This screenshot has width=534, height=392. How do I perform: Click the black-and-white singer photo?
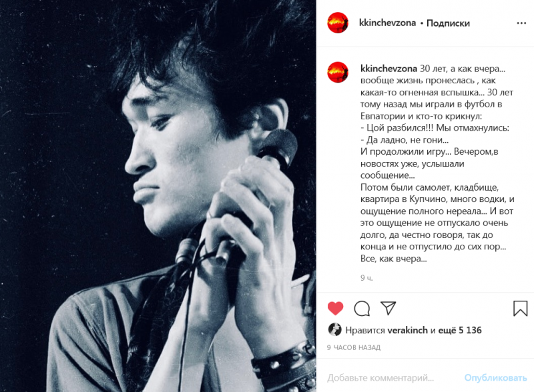tap(158, 196)
